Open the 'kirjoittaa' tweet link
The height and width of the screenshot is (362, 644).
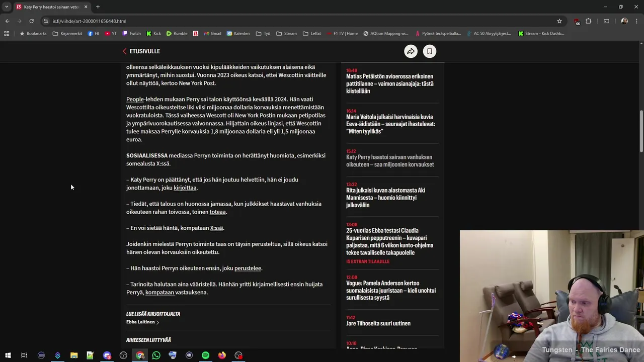pos(185,188)
